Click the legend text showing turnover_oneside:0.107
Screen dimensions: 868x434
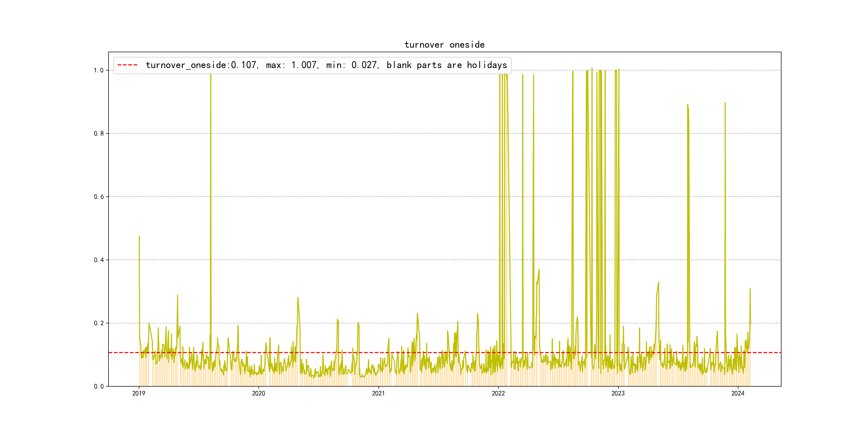[201, 65]
